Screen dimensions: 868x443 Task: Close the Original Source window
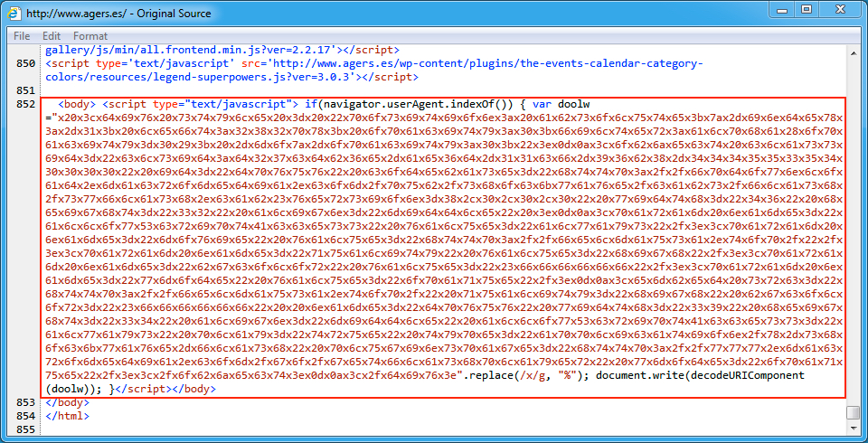(x=840, y=9)
